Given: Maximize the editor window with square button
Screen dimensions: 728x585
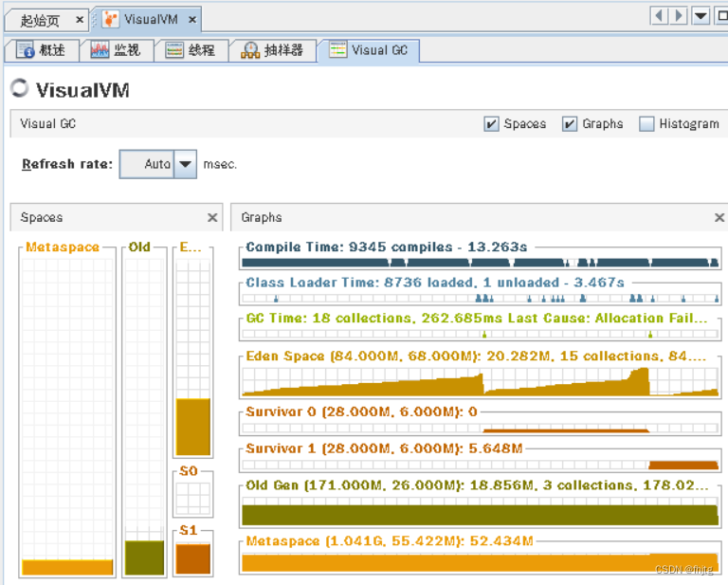Looking at the screenshot, I should coord(721,16).
